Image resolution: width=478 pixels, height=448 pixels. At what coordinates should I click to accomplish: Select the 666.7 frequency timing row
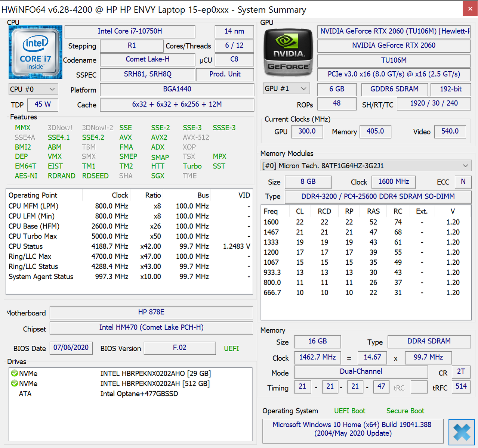tap(366, 293)
